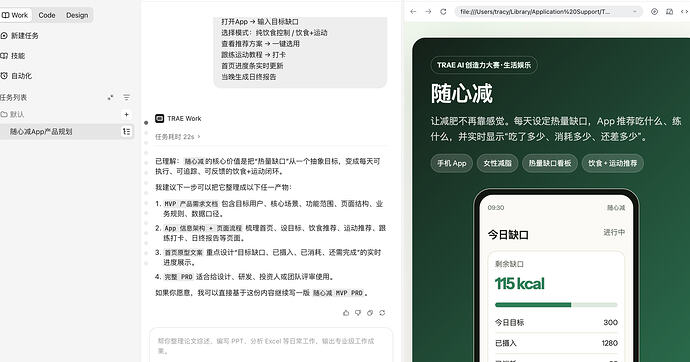Screen dimensions: 690x362
Task: Click the 女性减脂 tag
Action: tap(498, 163)
